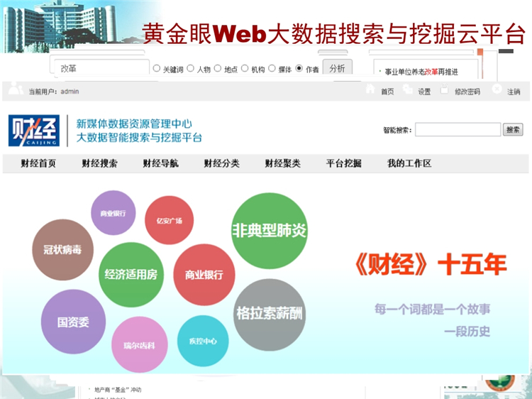Click the 注销 link
This screenshot has height=399, width=532.
coord(514,92)
